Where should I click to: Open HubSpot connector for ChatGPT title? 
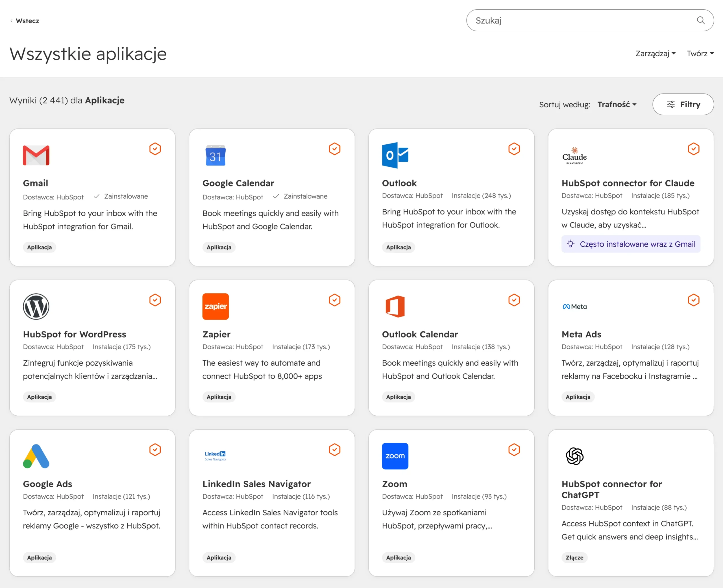tap(612, 489)
